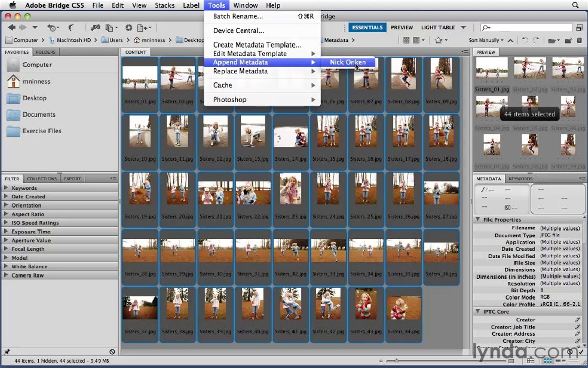588x368 pixels.
Task: Open the filter by rating star menu
Action: [440, 40]
